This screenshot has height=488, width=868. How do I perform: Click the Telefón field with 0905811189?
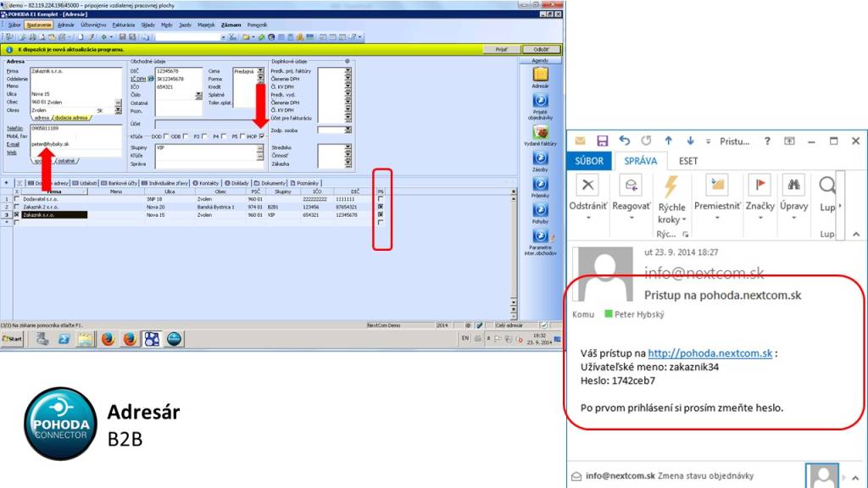coord(75,129)
